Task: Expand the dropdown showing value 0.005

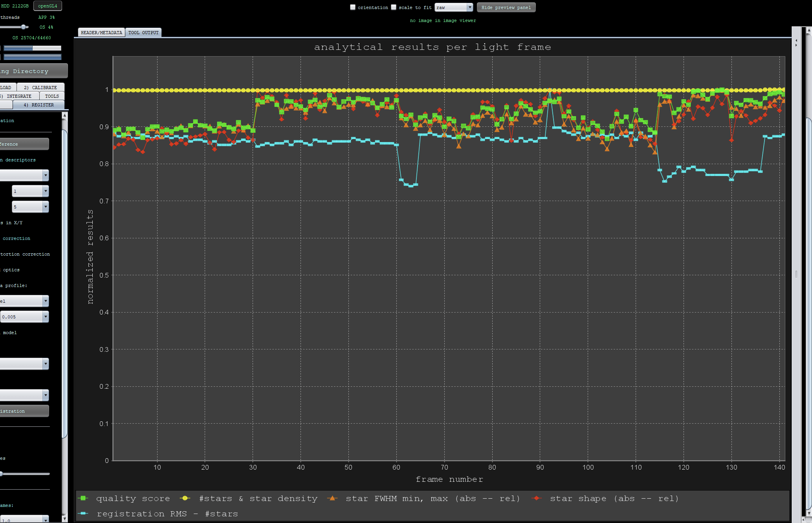Action: [x=24, y=316]
